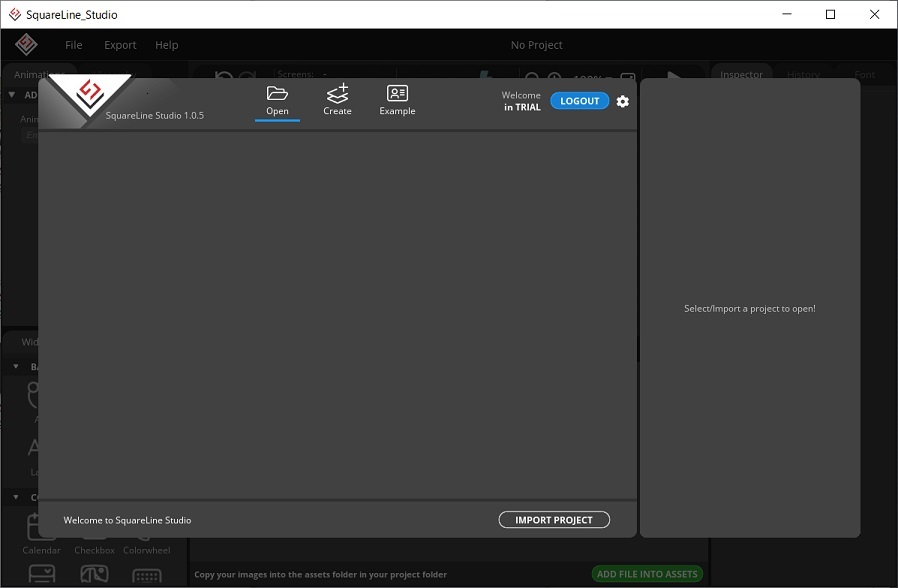Screen dimensions: 898x588
Task: Click the undo arrow in the toolbar
Action: (x=224, y=77)
